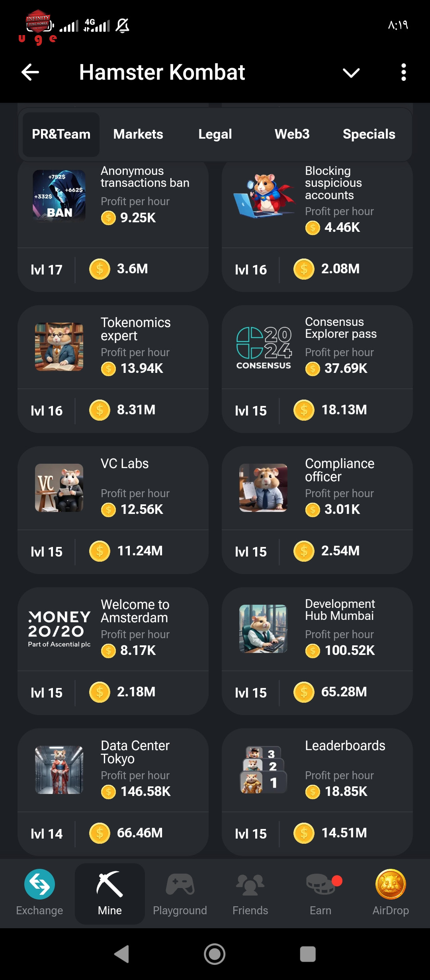Screen dimensions: 430x980
Task: Open the AirDrop hamster coin icon
Action: click(391, 884)
